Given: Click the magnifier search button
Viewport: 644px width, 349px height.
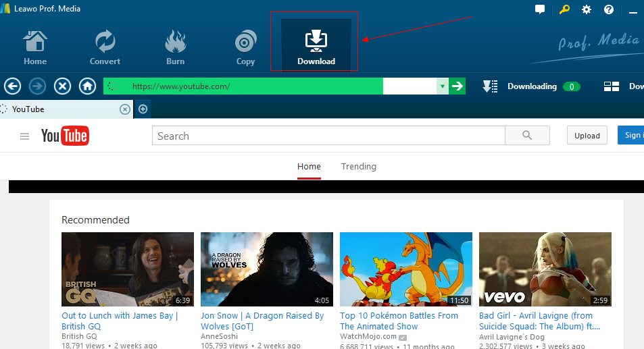Looking at the screenshot, I should [x=527, y=135].
